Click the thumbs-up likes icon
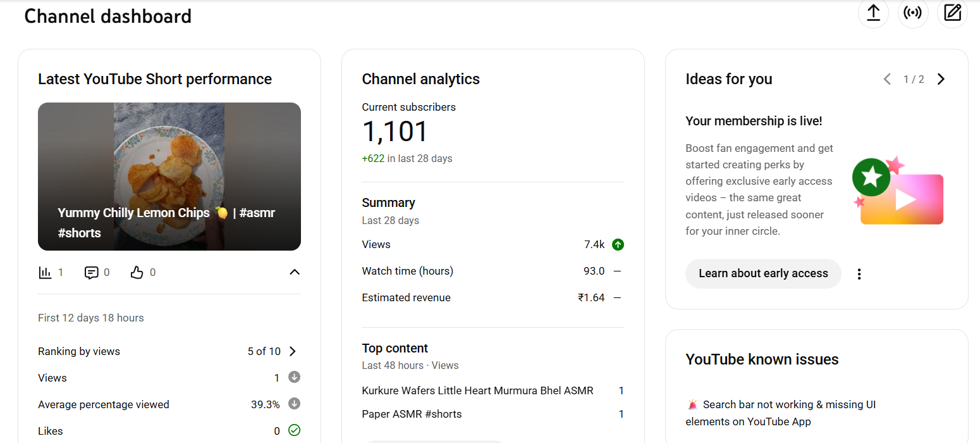The height and width of the screenshot is (443, 980). point(137,273)
